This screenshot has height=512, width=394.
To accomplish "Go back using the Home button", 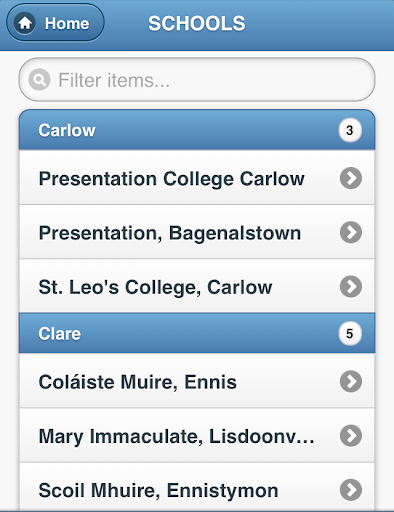I will (x=55, y=23).
